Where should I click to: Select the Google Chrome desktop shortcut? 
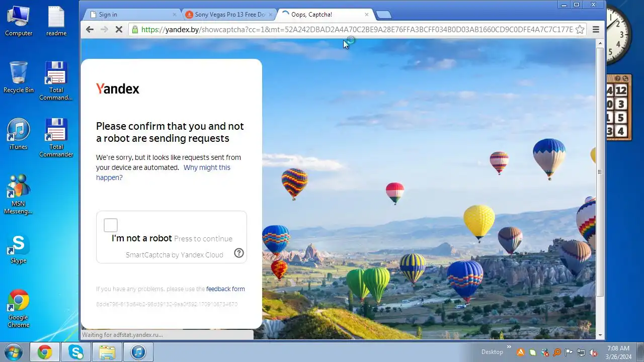coord(19,309)
